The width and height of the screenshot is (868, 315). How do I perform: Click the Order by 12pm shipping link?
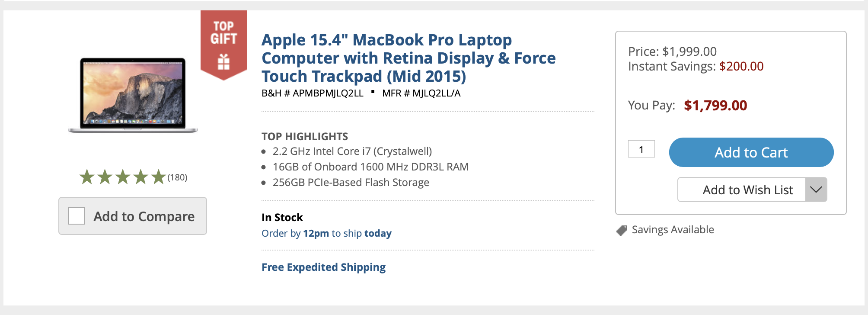click(x=326, y=234)
